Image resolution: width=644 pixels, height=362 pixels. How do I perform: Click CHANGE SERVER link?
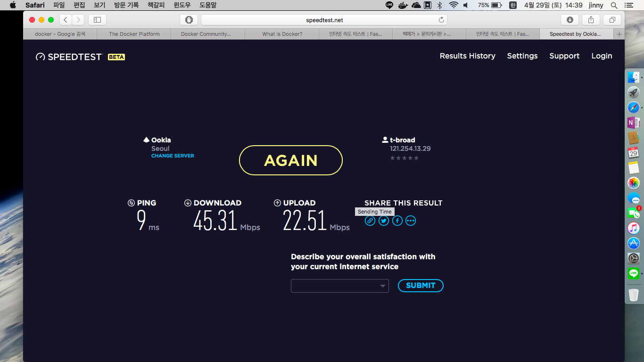(x=173, y=156)
